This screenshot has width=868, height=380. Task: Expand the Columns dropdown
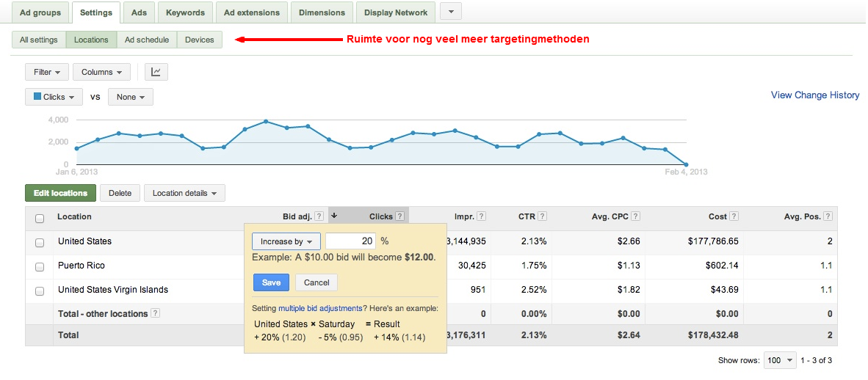101,72
